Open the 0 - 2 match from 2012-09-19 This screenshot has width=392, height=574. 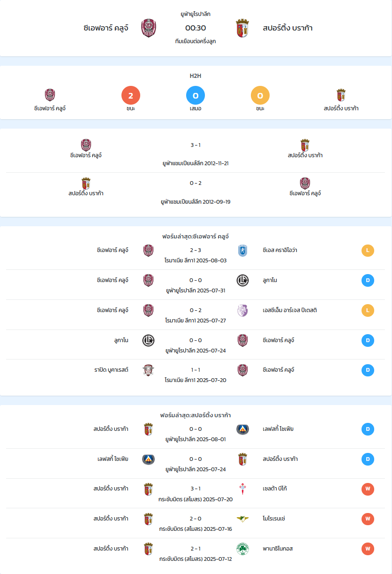196,191
